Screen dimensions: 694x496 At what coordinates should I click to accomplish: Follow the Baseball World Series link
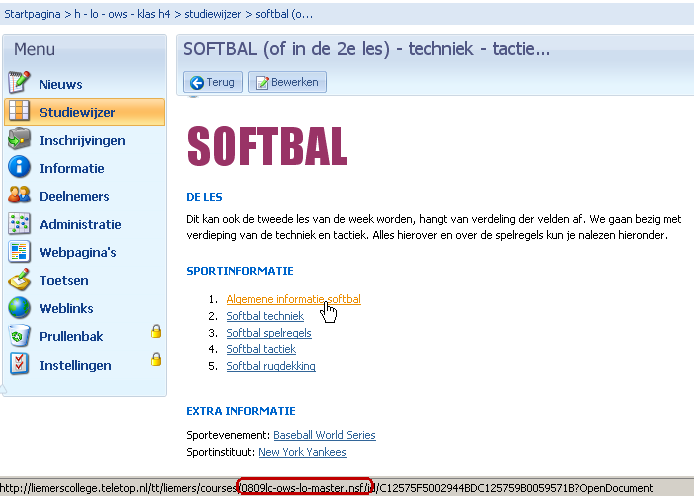tap(324, 435)
